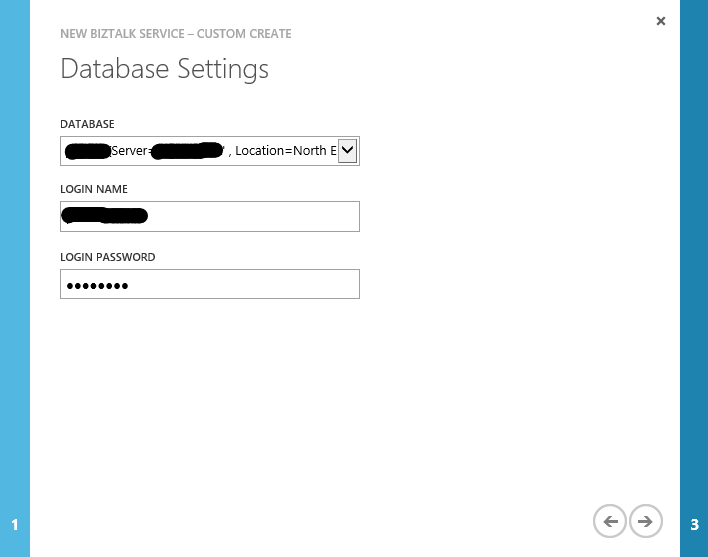The height and width of the screenshot is (557, 708).
Task: Jump to wizard step 3
Action: pos(694,525)
